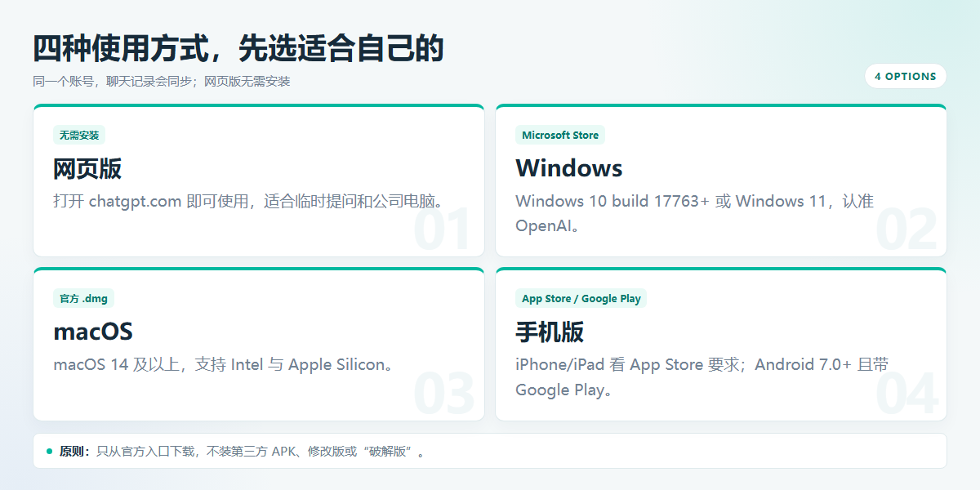This screenshot has height=490, width=980.
Task: Click the iPhone/iPad Android 7.0+ description
Action: coord(702,376)
